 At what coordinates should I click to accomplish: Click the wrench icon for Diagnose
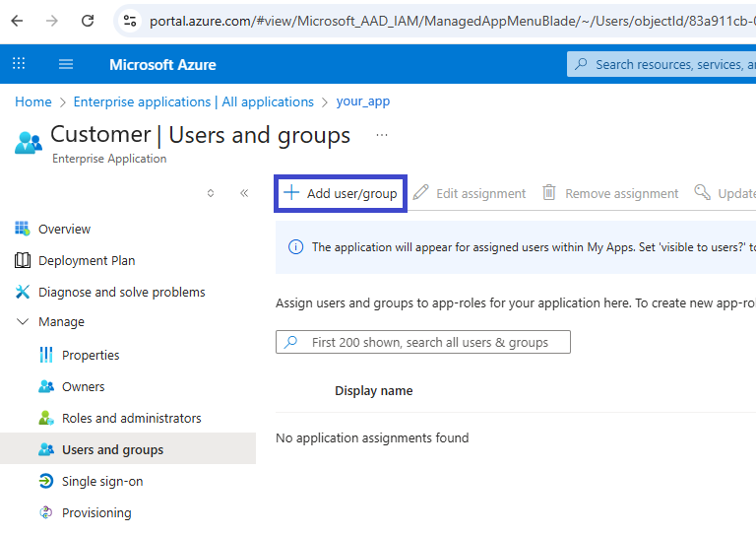(x=23, y=292)
